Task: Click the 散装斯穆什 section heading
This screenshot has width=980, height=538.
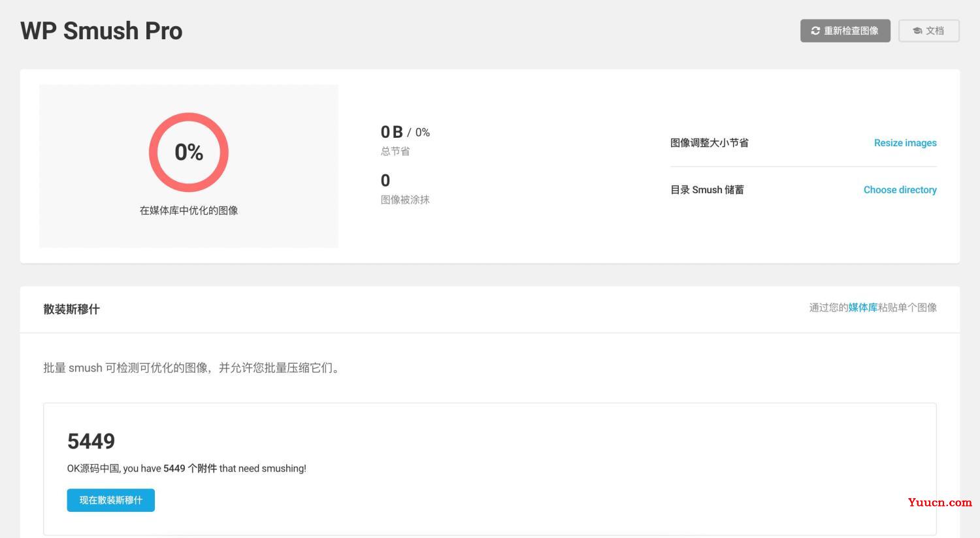Action: 71,309
